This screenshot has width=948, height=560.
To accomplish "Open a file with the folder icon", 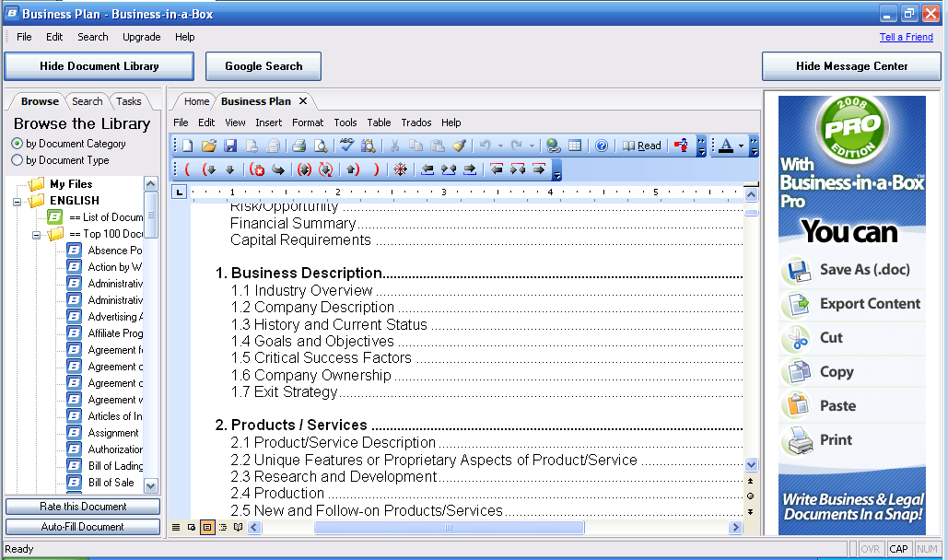I will [x=209, y=146].
